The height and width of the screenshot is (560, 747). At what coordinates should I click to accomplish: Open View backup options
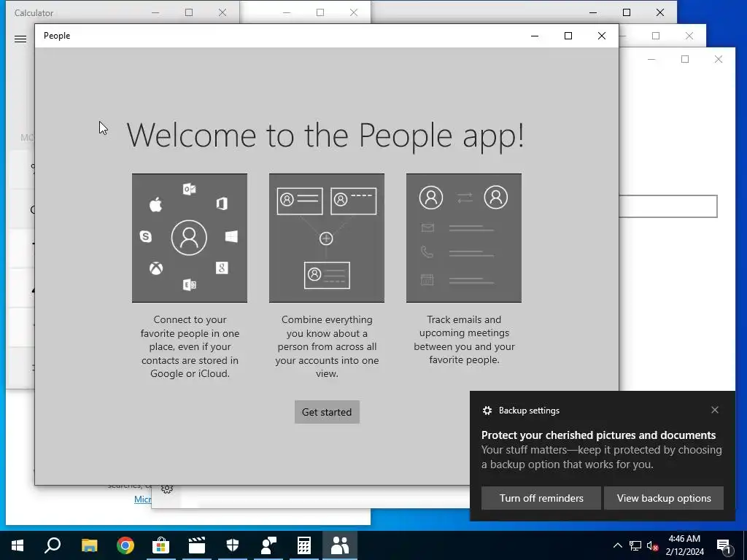664,498
